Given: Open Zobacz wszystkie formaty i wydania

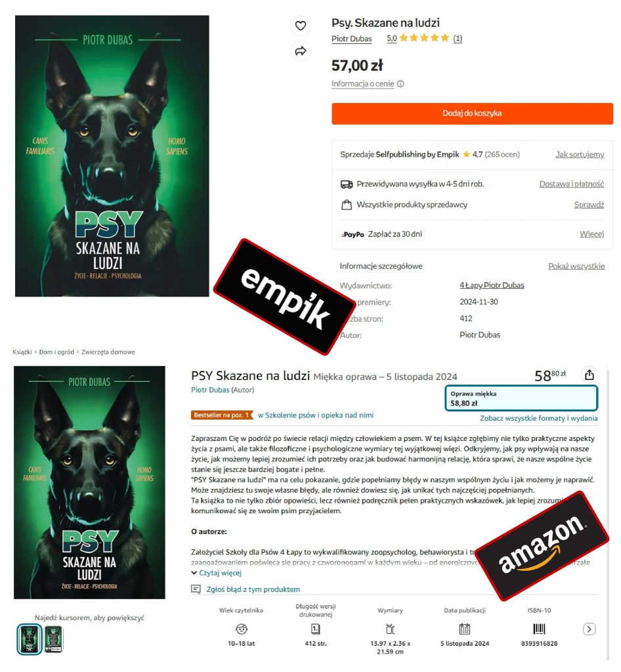Looking at the screenshot, I should click(x=539, y=418).
